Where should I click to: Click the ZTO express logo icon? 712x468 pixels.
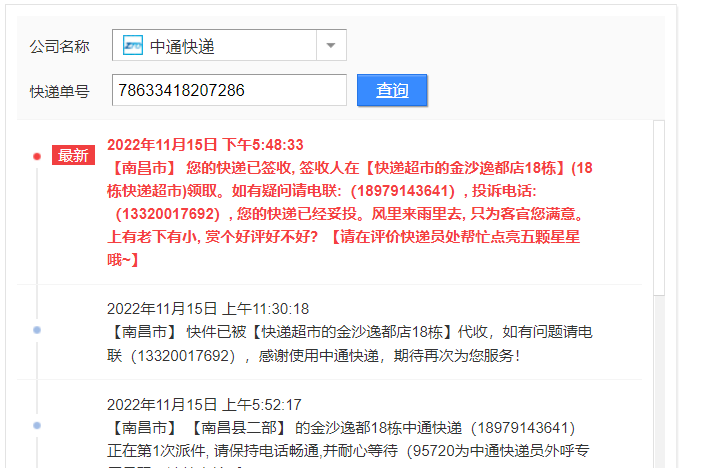point(133,45)
